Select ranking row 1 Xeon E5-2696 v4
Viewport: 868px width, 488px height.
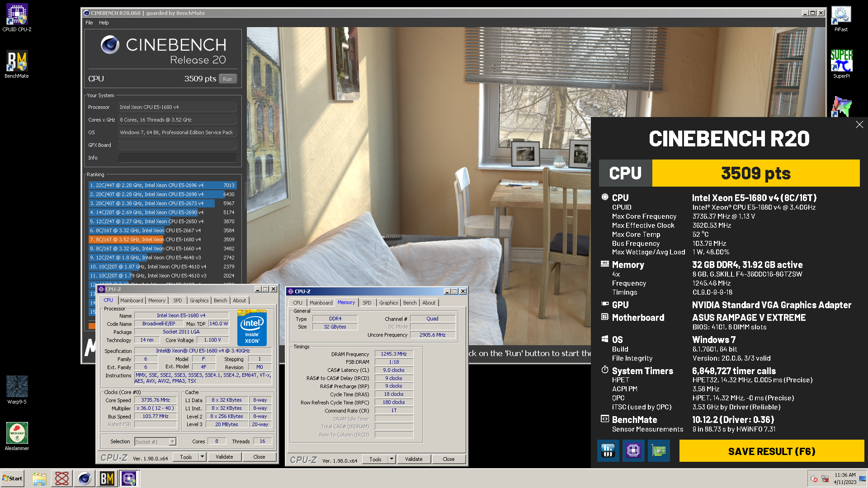(162, 185)
